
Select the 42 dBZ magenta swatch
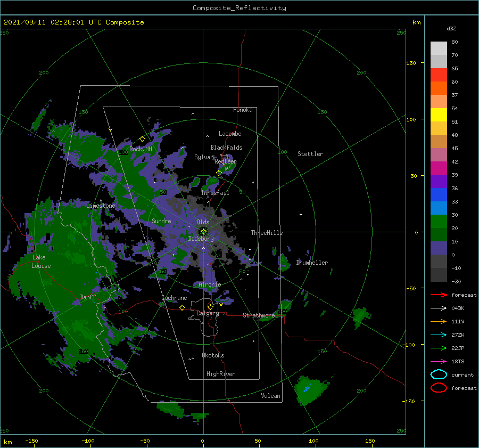tap(439, 168)
